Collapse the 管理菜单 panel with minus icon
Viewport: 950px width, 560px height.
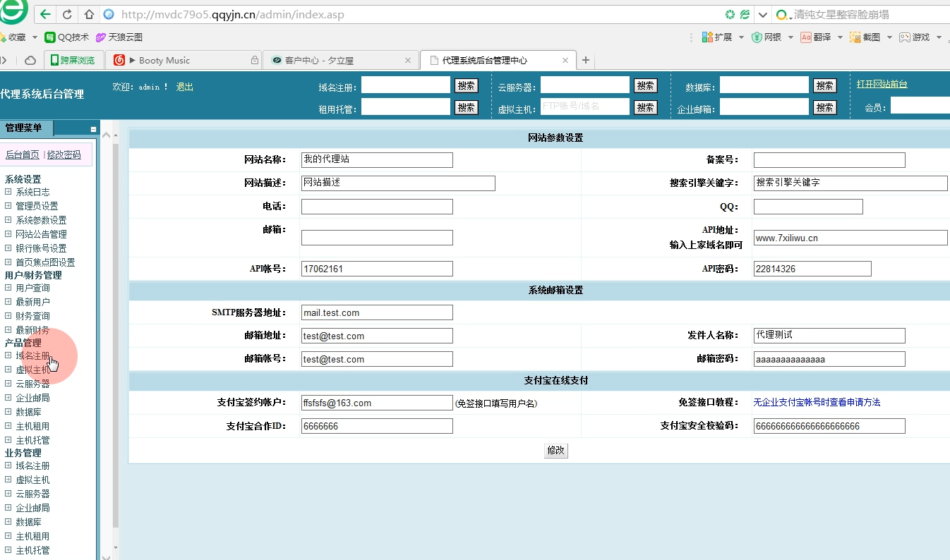(93, 129)
